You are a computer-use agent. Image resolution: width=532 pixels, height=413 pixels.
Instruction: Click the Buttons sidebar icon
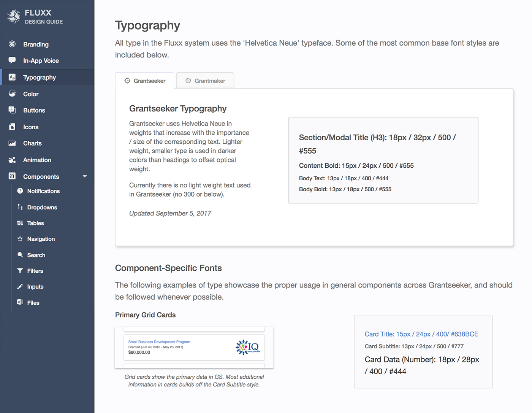tap(12, 110)
